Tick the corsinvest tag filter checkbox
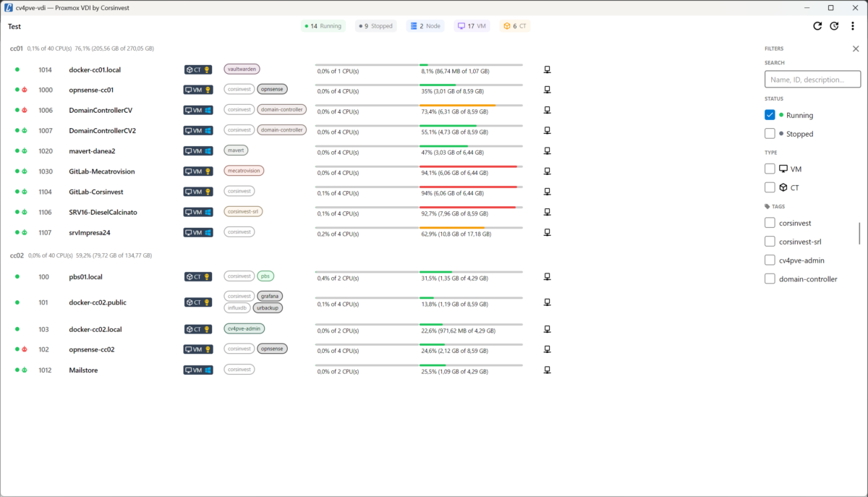Screen dimensions: 868x497 (770, 223)
